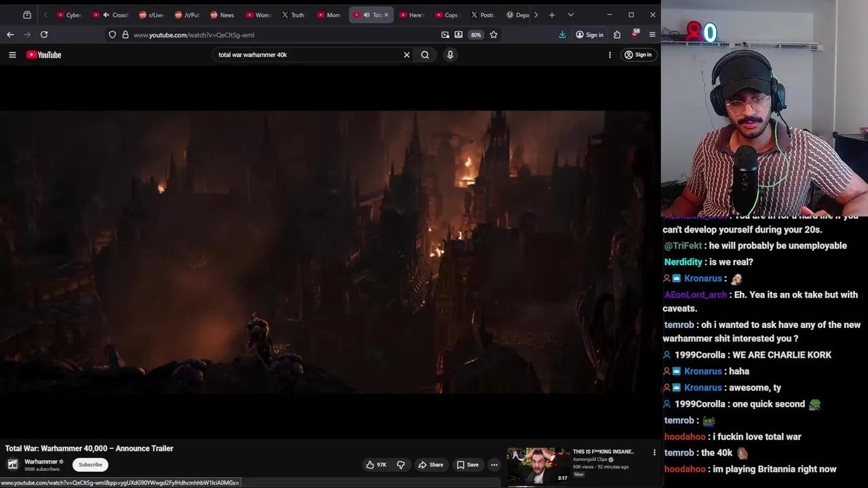
Task: Open the extensions puzzle icon
Action: [617, 35]
